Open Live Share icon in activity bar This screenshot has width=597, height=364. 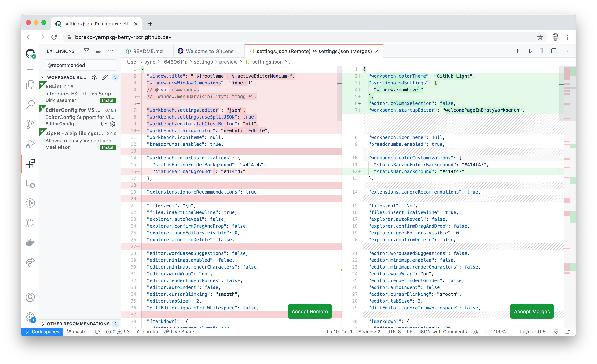point(30,262)
